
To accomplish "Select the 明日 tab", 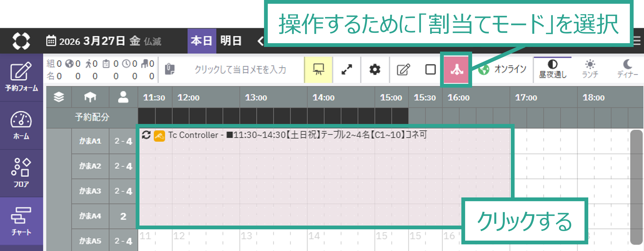I will (231, 41).
